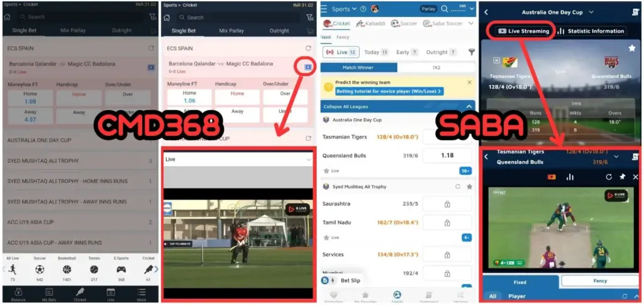Tap Parlay button in SABA header
Image resolution: width=644 pixels, height=305 pixels.
(428, 9)
